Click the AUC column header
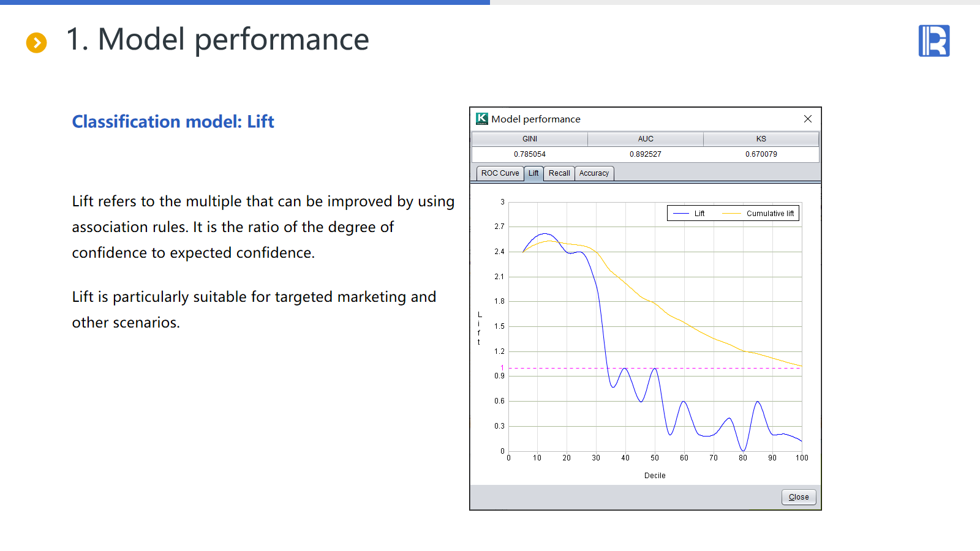Viewport: 980px width, 551px height. click(645, 139)
